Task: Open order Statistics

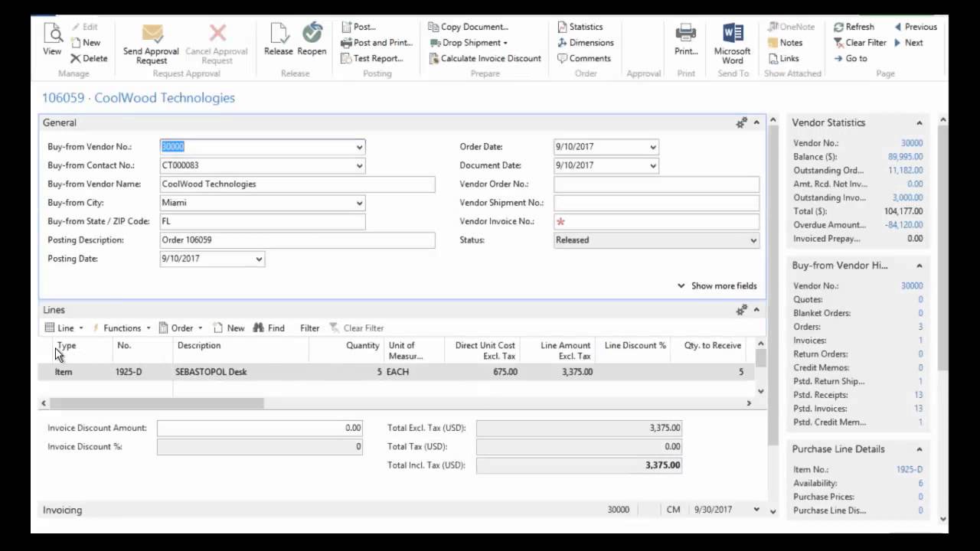Action: (580, 27)
